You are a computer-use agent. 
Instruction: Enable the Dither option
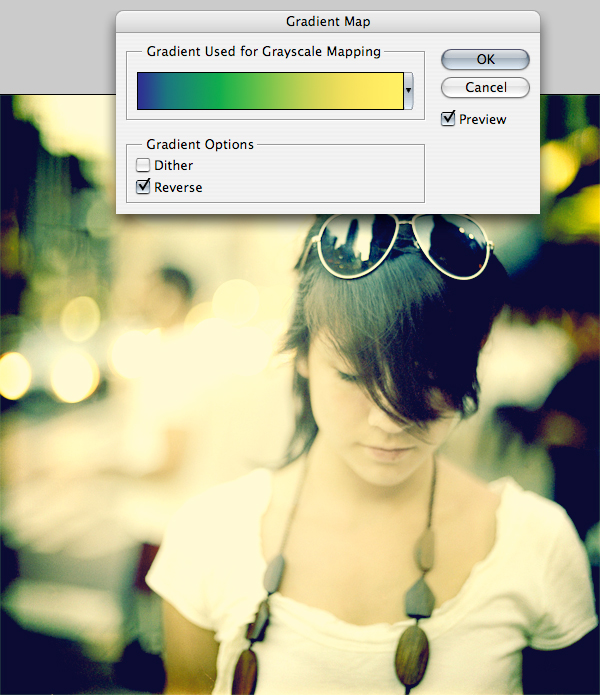(143, 165)
